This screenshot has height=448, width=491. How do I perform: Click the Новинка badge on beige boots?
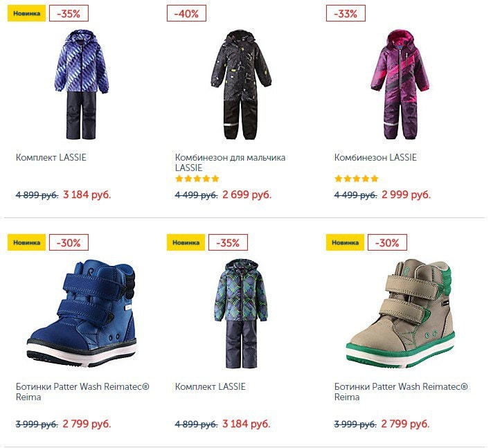pos(345,242)
